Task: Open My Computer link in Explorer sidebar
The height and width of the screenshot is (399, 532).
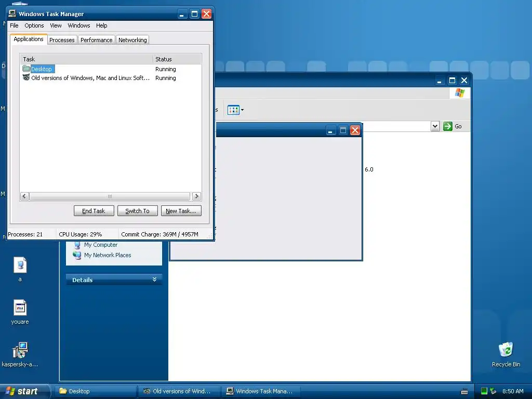Action: click(x=101, y=245)
